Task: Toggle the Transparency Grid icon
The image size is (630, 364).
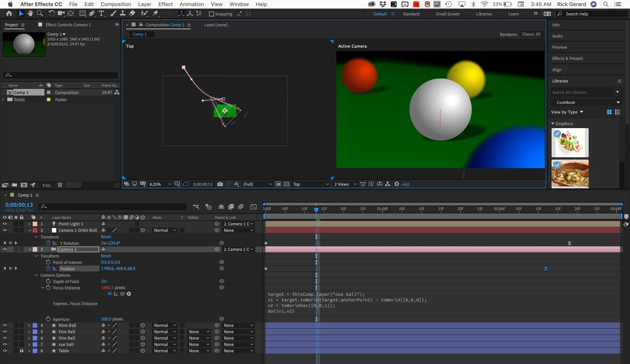Action: [x=286, y=184]
